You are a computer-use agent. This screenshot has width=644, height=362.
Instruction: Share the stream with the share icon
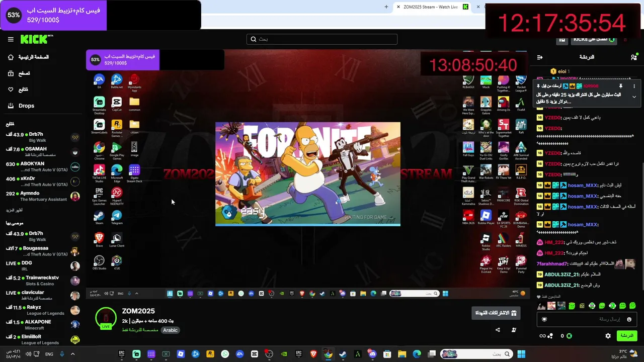[498, 330]
